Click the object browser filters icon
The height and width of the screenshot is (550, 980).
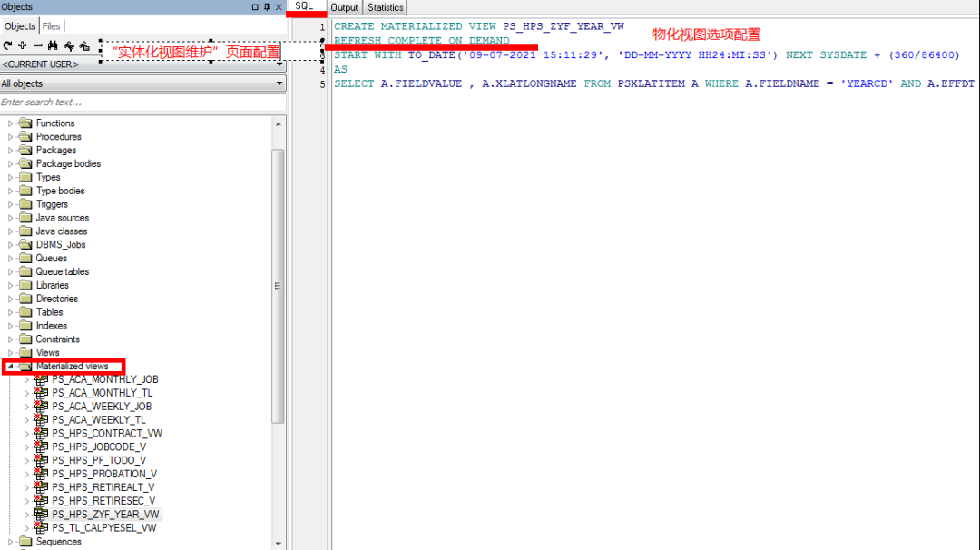coord(69,45)
